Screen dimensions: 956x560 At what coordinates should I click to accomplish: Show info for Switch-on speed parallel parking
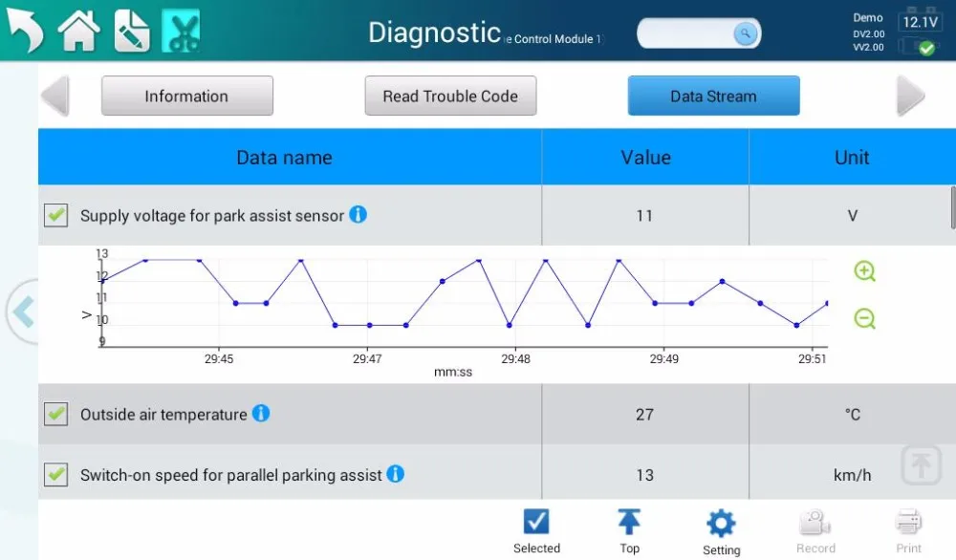396,473
